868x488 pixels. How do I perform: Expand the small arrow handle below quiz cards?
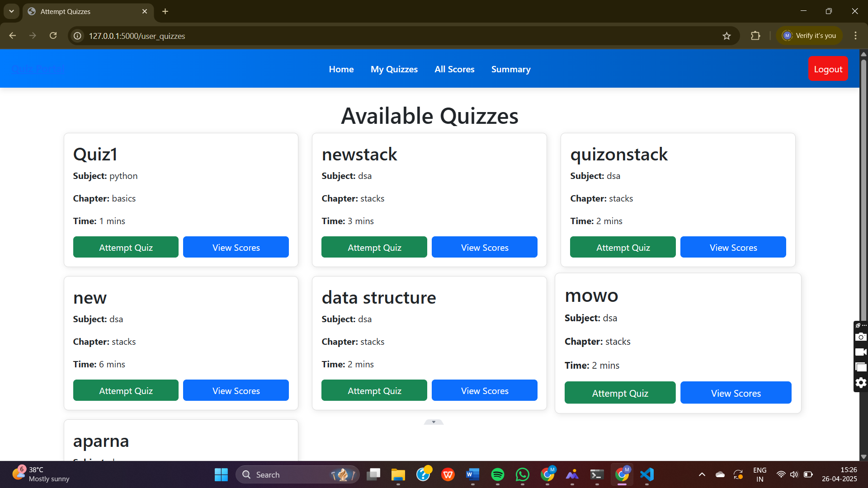[x=434, y=422]
